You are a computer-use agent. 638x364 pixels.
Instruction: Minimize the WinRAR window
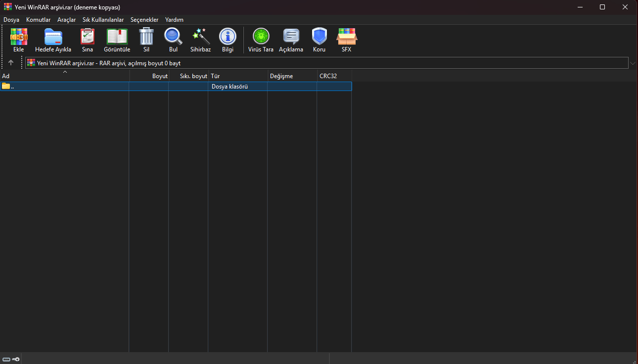(579, 7)
